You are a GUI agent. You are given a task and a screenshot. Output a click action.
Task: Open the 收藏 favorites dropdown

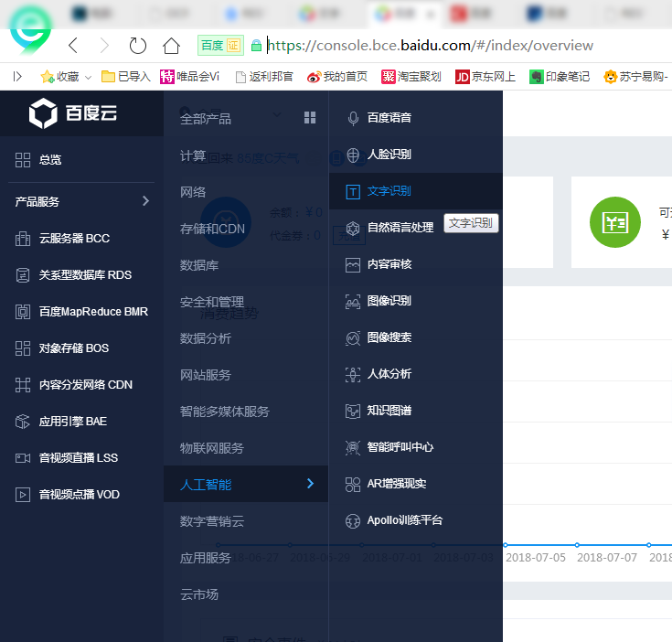[x=66, y=77]
